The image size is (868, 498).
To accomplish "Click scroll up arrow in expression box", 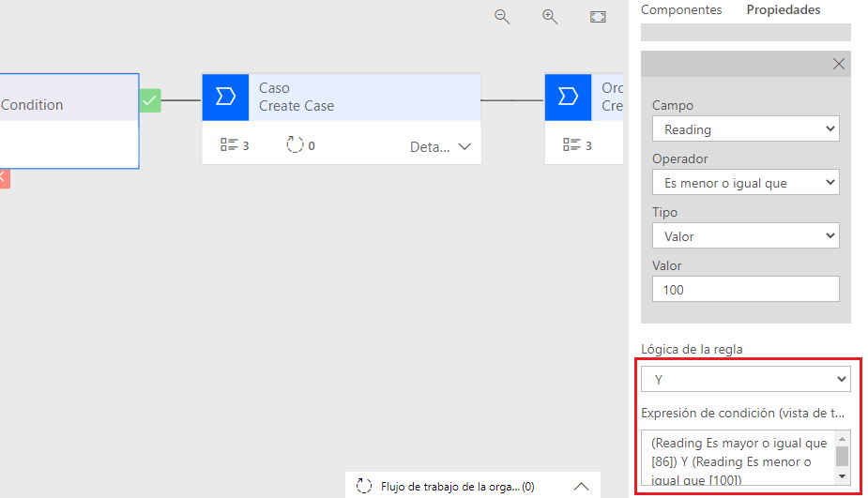I will click(x=842, y=439).
